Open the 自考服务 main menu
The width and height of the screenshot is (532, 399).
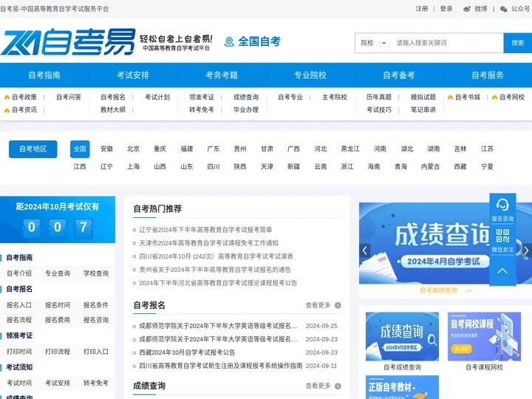tap(488, 75)
